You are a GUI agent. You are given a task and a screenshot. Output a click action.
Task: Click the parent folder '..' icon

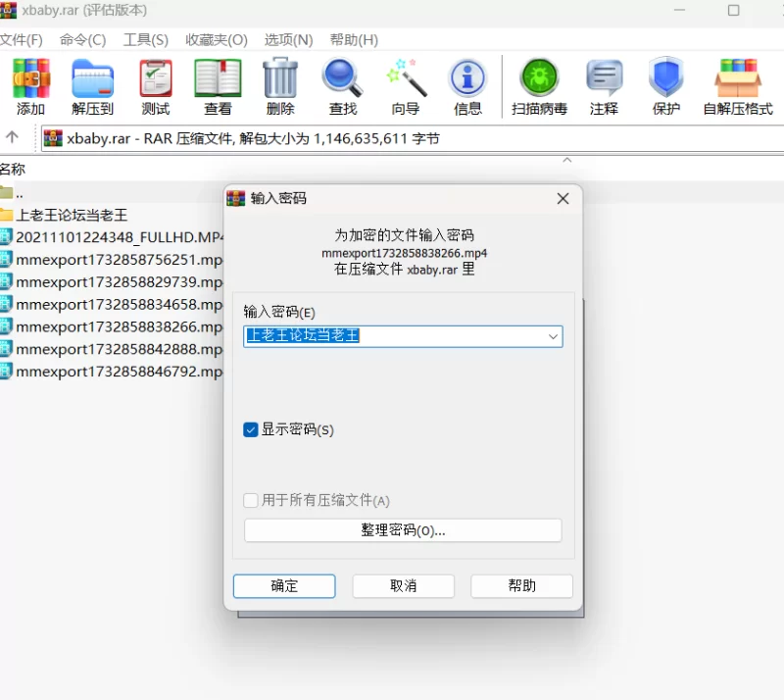click(x=6, y=192)
